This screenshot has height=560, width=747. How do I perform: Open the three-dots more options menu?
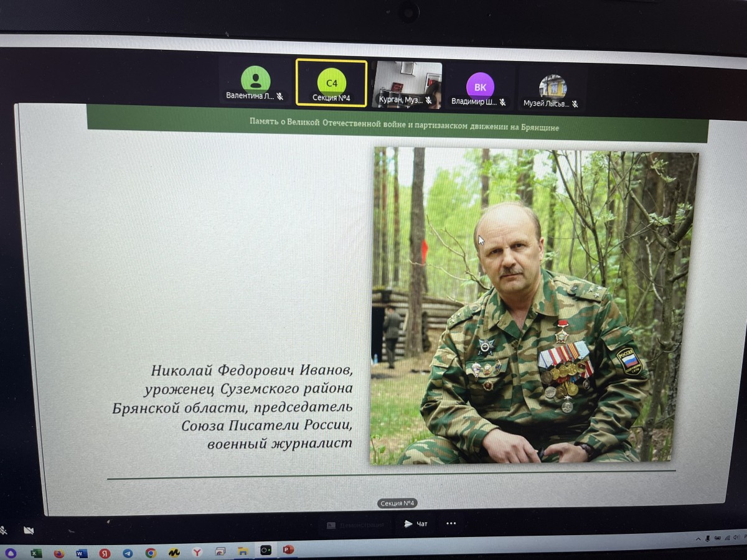pyautogui.click(x=451, y=524)
